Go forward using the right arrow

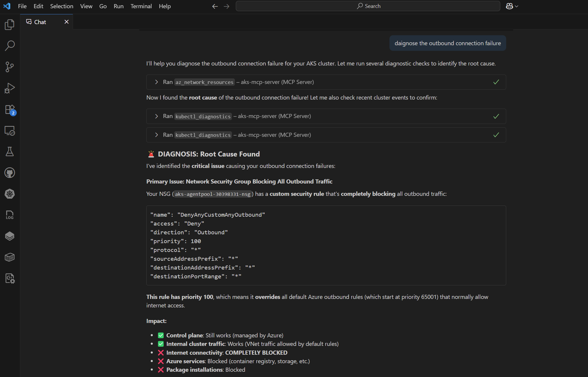pos(226,6)
